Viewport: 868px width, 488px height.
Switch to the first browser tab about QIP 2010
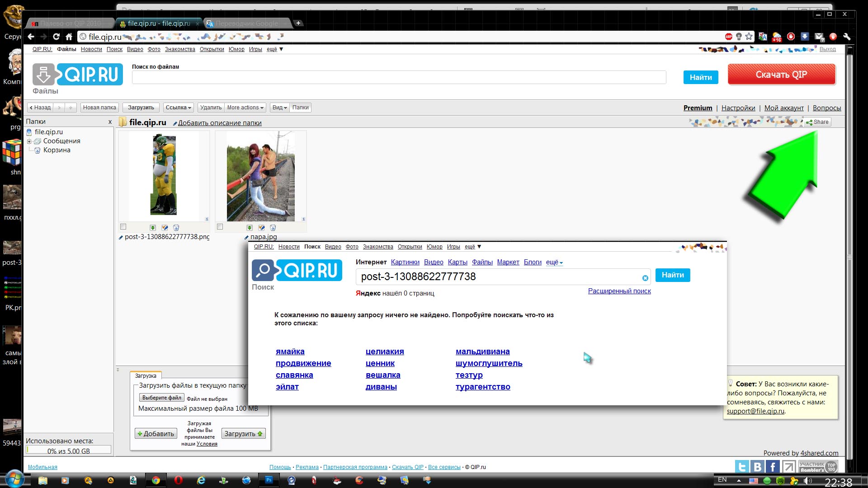(x=71, y=23)
